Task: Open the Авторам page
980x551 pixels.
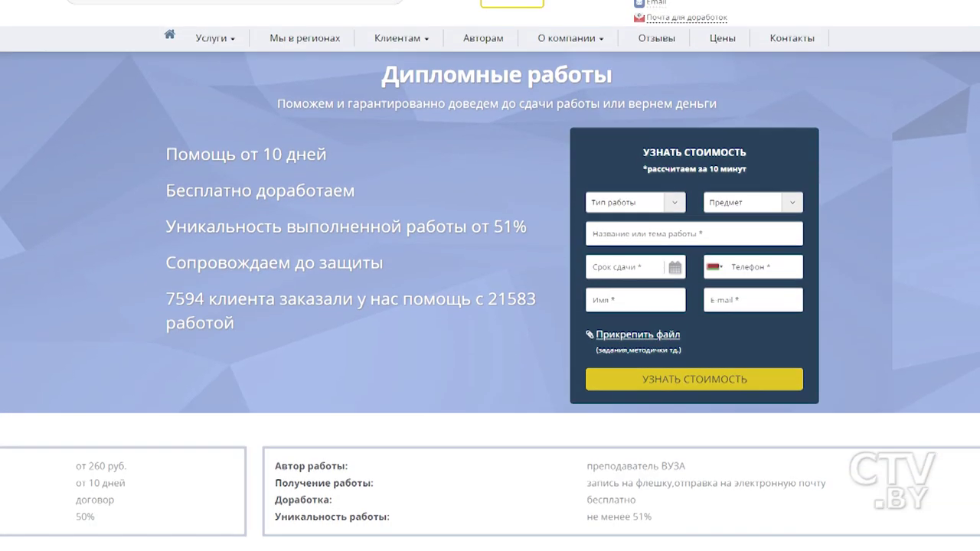Action: tap(483, 38)
